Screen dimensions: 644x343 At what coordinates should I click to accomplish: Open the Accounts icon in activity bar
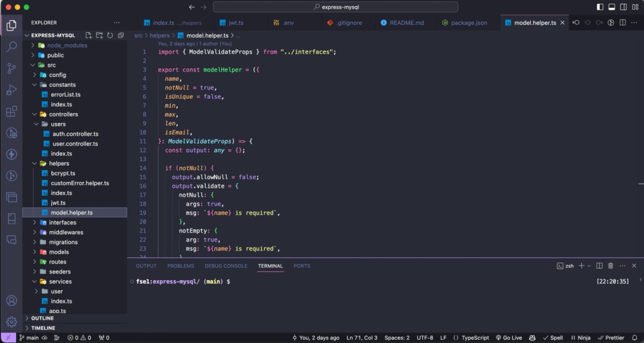(11, 300)
